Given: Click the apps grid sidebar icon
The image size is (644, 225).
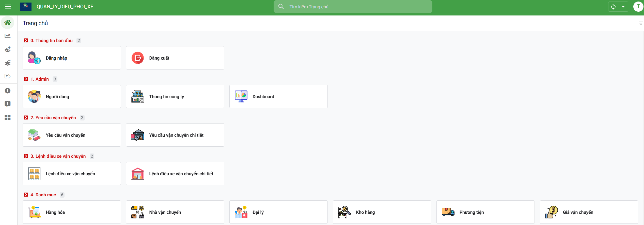Looking at the screenshot, I should pyautogui.click(x=8, y=117).
